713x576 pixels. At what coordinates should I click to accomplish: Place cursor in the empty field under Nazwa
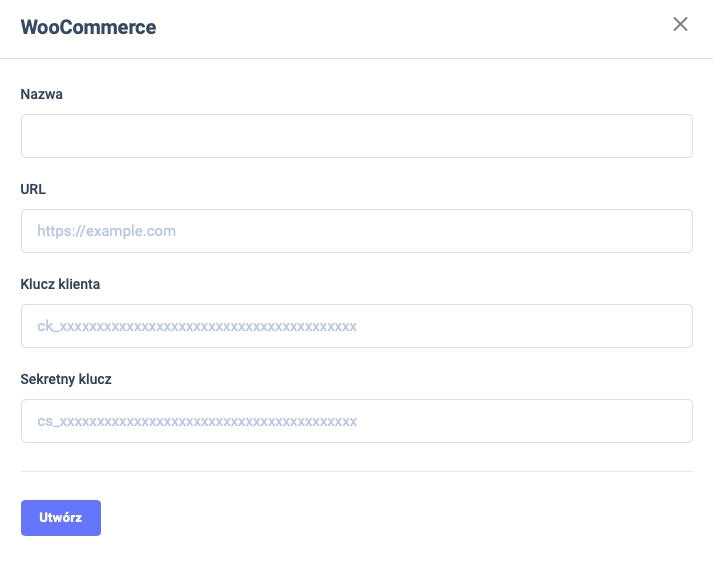356,136
